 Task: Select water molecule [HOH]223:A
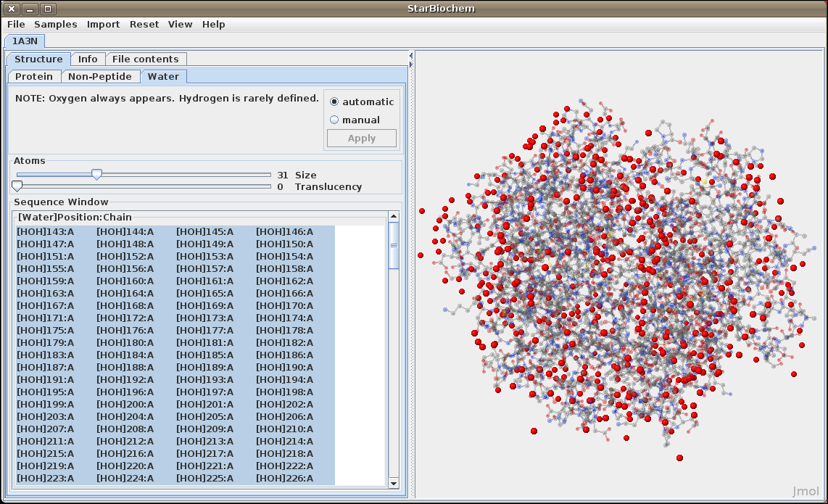[46, 478]
